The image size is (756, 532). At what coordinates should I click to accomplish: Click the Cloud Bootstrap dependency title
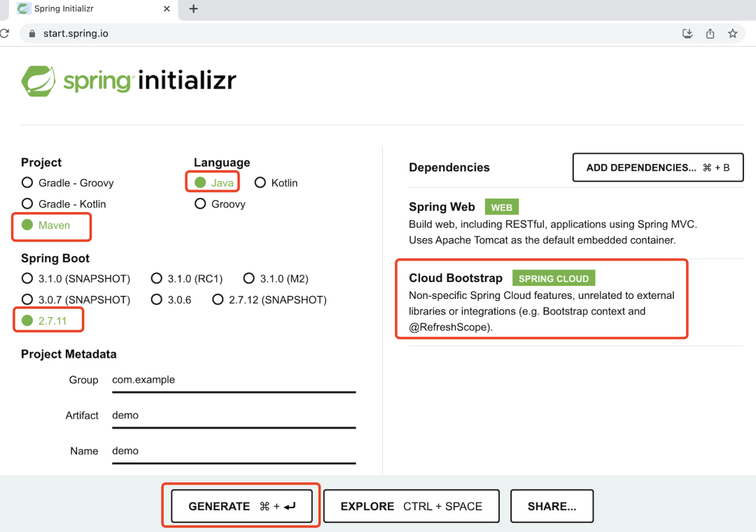pyautogui.click(x=456, y=279)
